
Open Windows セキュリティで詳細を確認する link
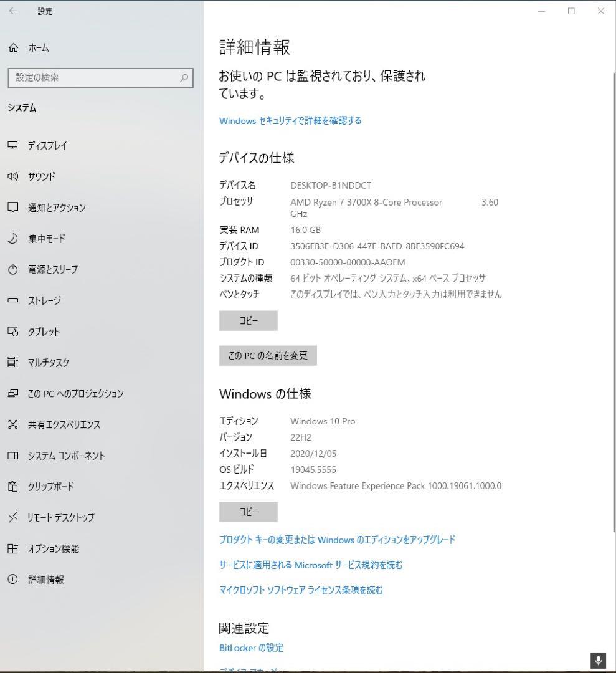tap(290, 121)
